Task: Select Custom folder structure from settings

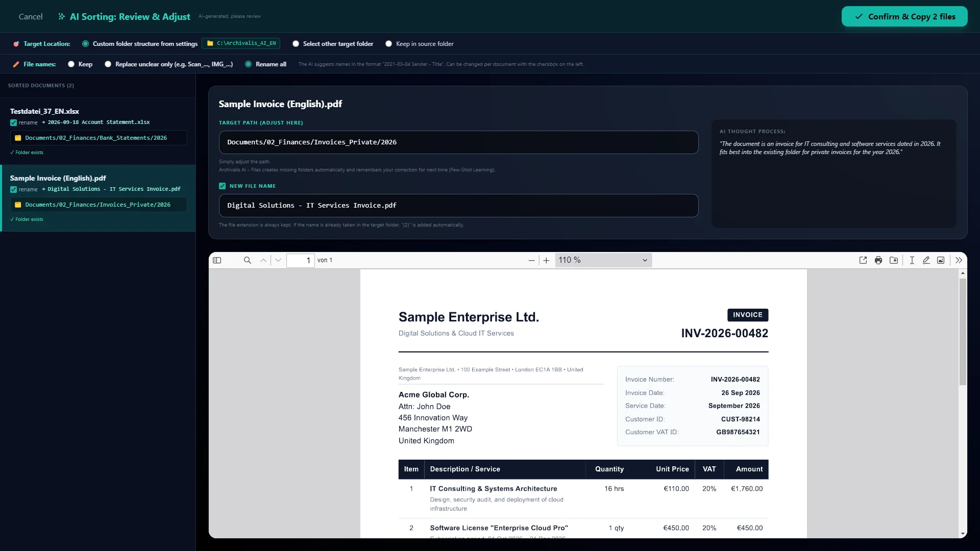Action: [x=85, y=44]
